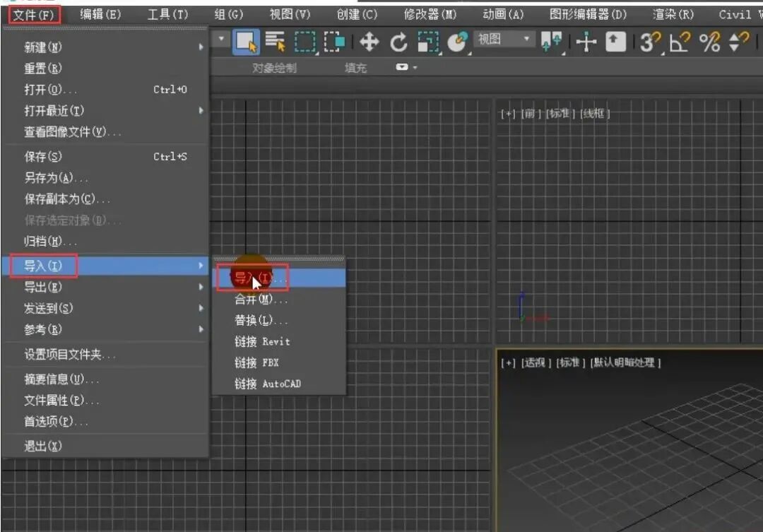
Task: Click 链接 FBX in the submenu
Action: click(279, 362)
